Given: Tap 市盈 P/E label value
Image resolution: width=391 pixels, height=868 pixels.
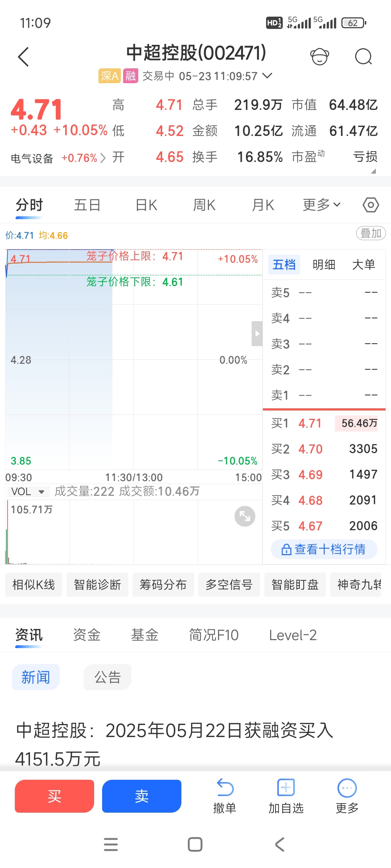Looking at the screenshot, I should pyautogui.click(x=335, y=157).
